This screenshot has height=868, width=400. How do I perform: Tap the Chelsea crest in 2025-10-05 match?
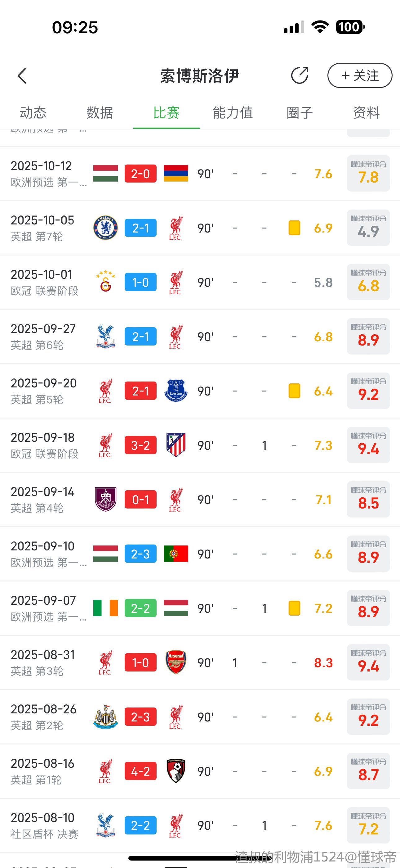click(x=105, y=228)
